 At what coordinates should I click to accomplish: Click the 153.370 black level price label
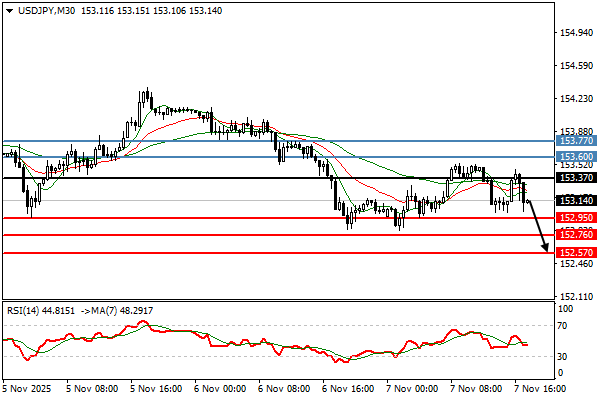[576, 178]
